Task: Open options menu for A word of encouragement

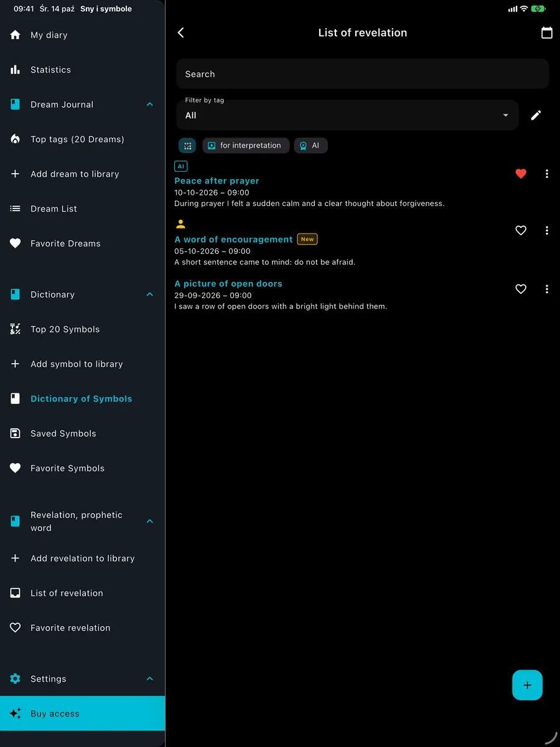Action: 547,230
